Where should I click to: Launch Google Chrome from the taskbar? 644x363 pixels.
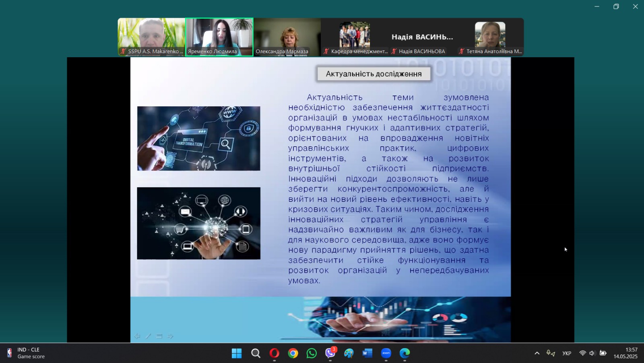click(293, 353)
